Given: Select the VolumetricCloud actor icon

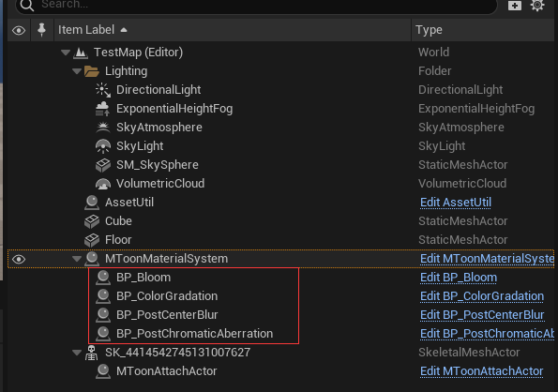Looking at the screenshot, I should pyautogui.click(x=103, y=184).
